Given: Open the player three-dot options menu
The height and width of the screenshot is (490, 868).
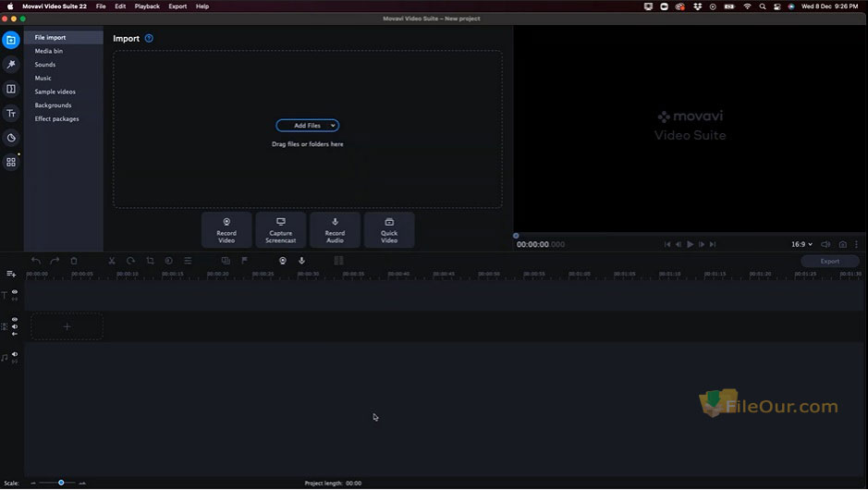Looking at the screenshot, I should click(856, 244).
